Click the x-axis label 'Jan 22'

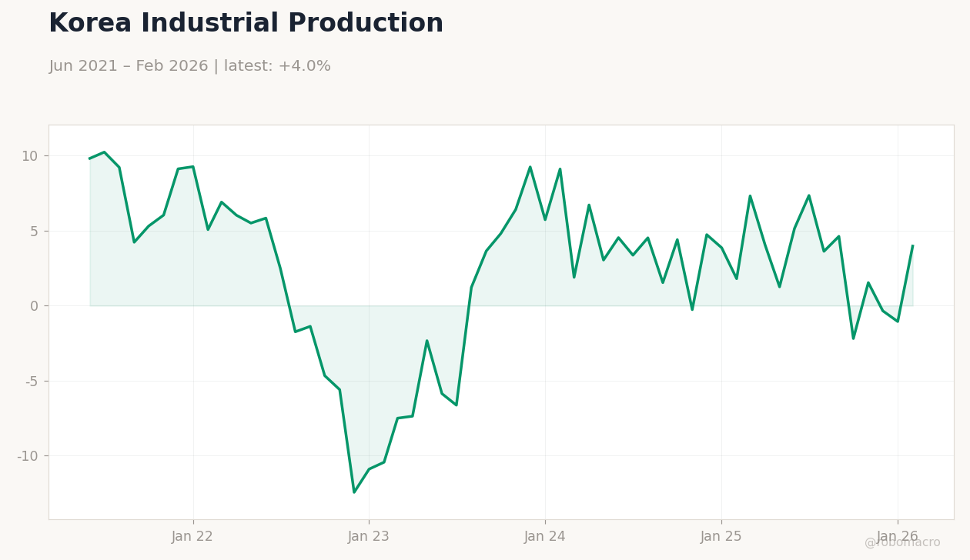coord(192,537)
